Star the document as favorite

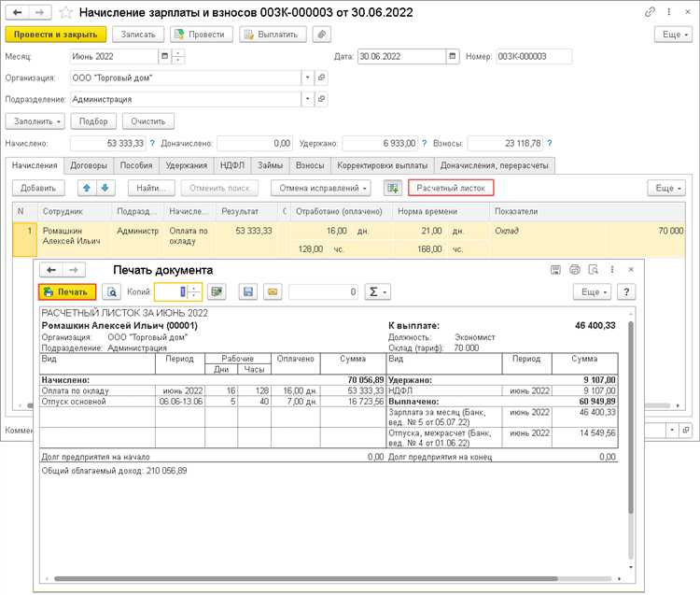65,12
